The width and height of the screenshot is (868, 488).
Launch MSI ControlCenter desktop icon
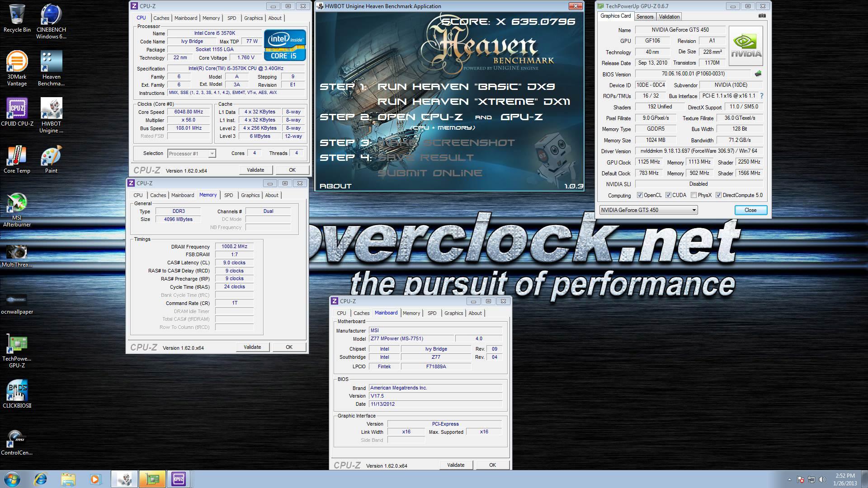tap(17, 442)
